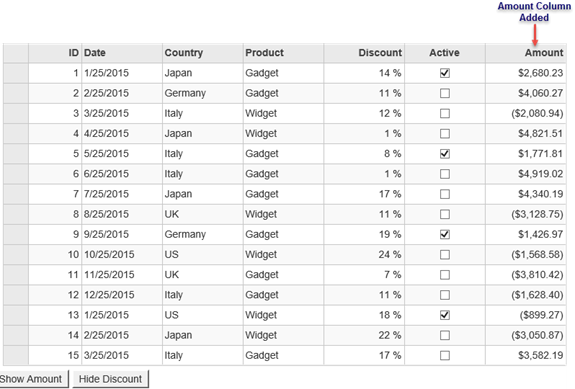
Task: Check the Active checkbox for Germany row 2
Action: coord(444,93)
